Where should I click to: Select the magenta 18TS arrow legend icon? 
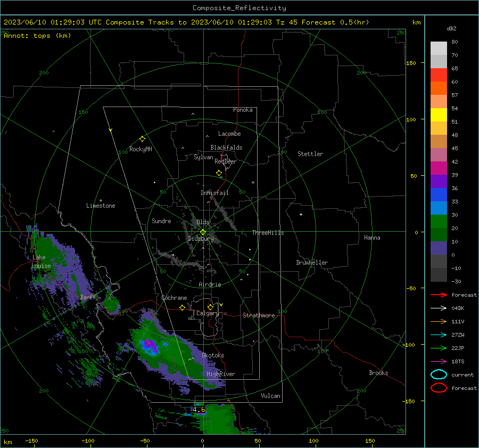pyautogui.click(x=439, y=362)
